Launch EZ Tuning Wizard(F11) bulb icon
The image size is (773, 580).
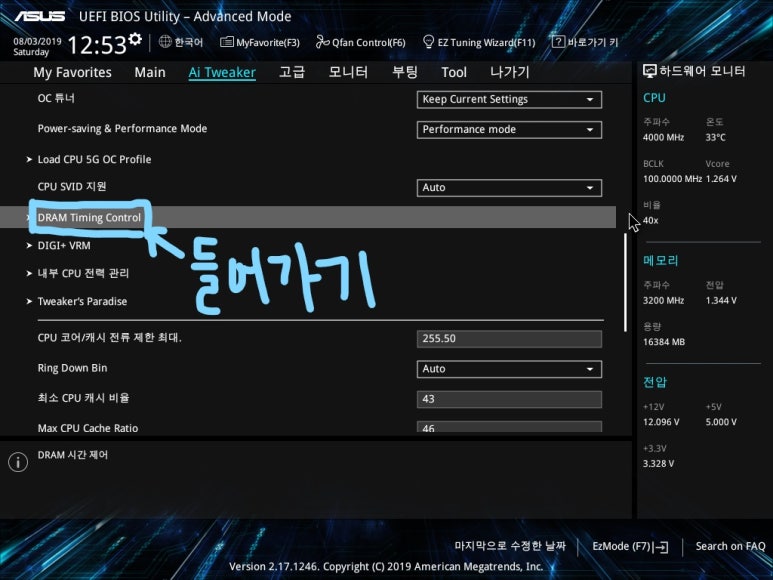pos(428,42)
